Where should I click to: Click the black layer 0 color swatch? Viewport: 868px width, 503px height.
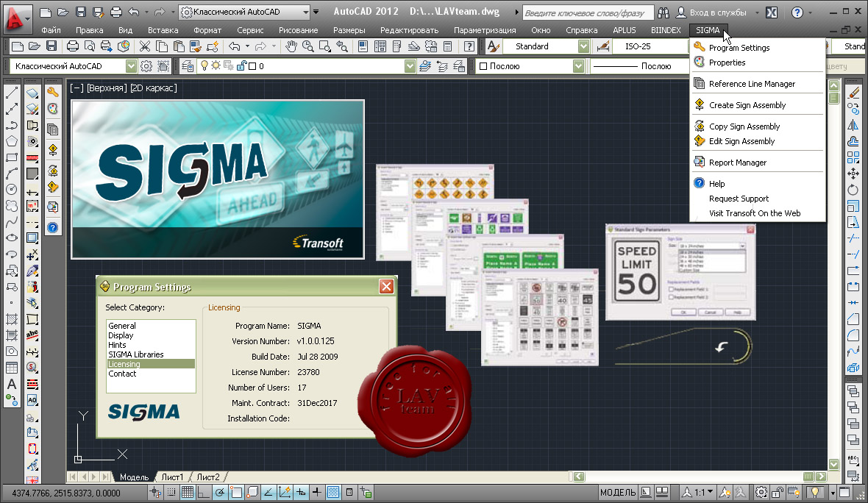(x=252, y=66)
